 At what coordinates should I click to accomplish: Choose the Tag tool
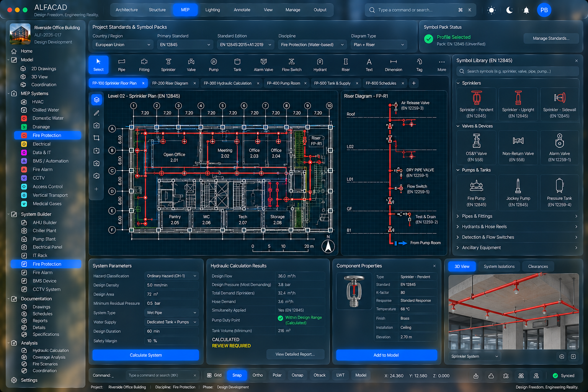pos(419,65)
